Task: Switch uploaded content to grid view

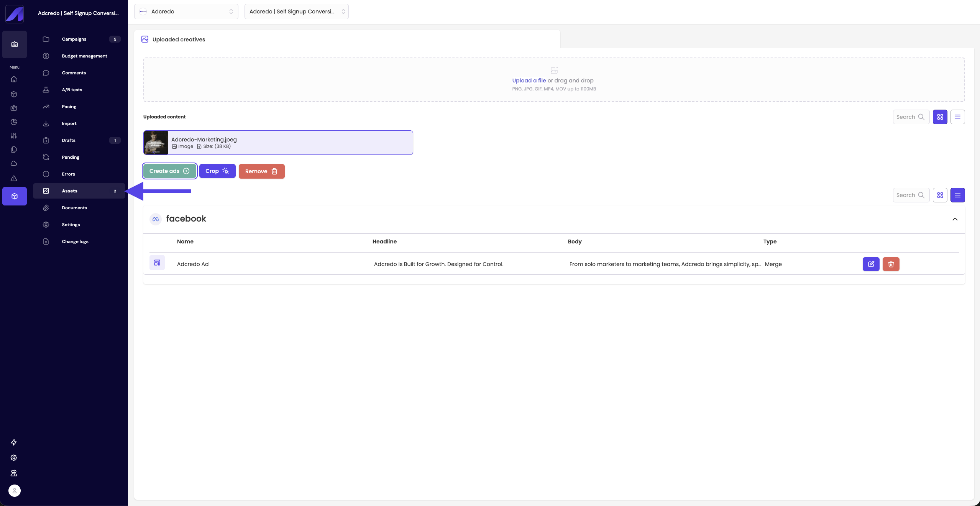Action: tap(940, 117)
